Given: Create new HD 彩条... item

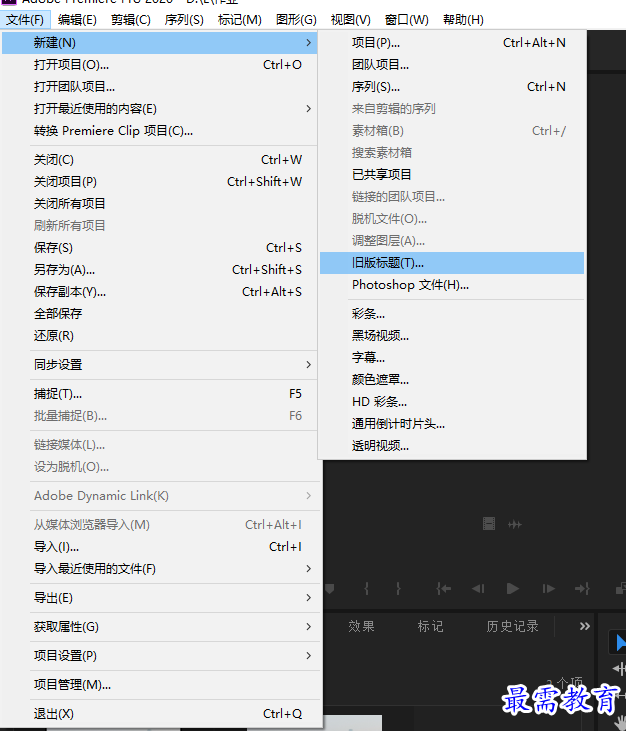Looking at the screenshot, I should coord(452,402).
